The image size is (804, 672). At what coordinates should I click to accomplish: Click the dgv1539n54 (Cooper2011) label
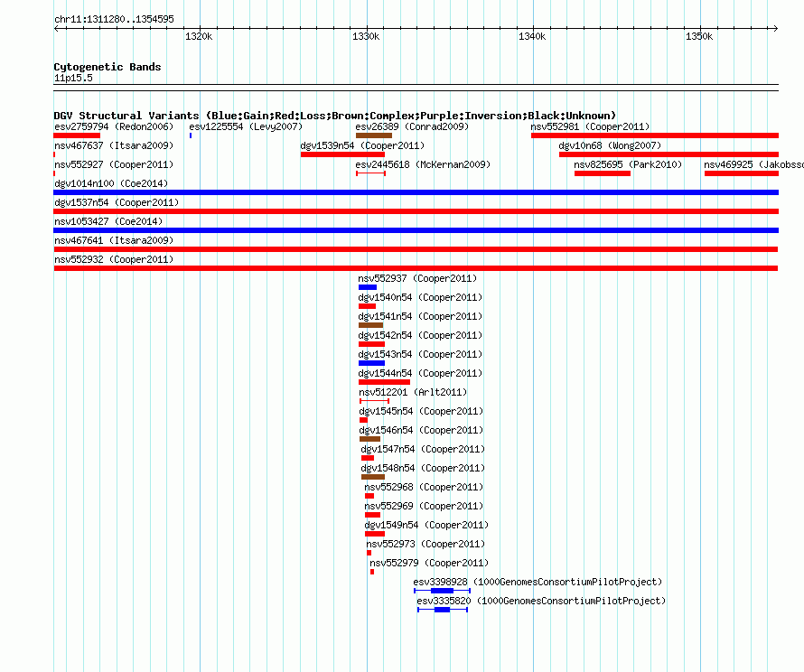pos(362,145)
